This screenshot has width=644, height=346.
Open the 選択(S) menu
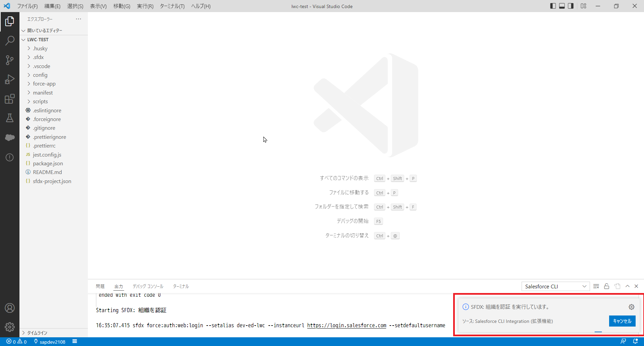(75, 6)
